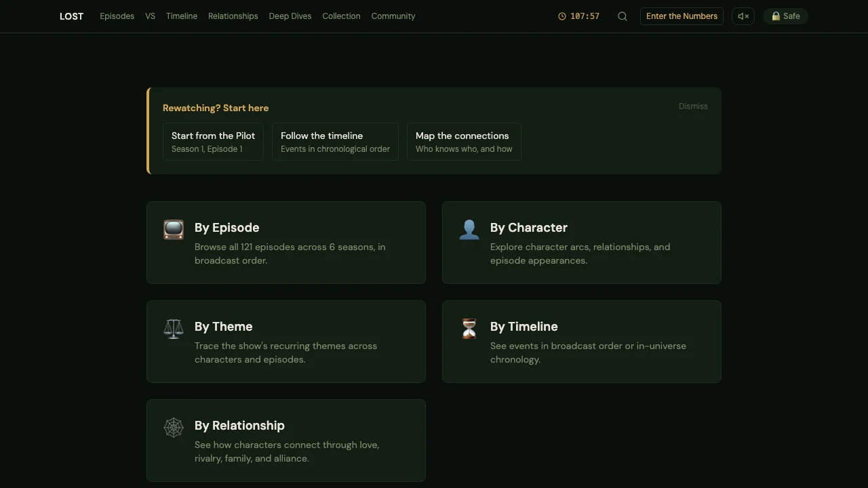Click the silhouette icon on By Character

(x=469, y=230)
